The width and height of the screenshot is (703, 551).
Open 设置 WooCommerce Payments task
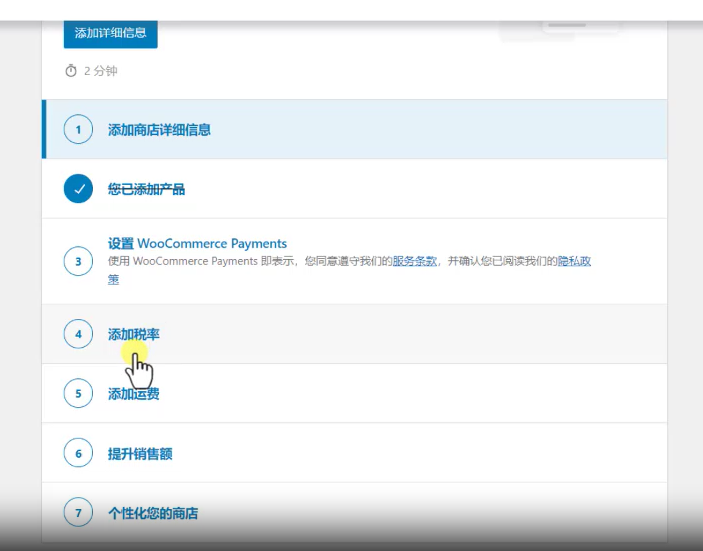[197, 243]
